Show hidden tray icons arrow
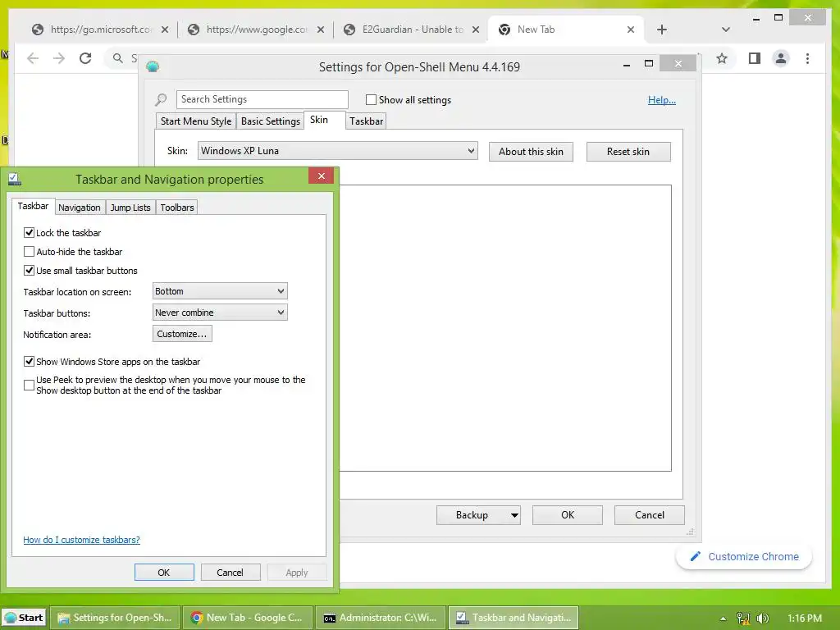Viewport: 840px width, 630px height. (x=724, y=619)
